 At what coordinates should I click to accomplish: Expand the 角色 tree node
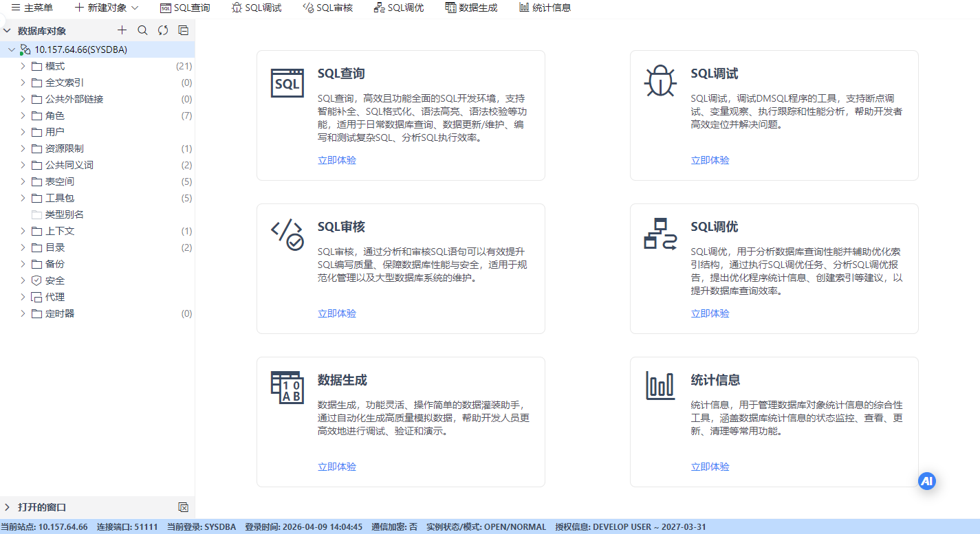[x=23, y=115]
